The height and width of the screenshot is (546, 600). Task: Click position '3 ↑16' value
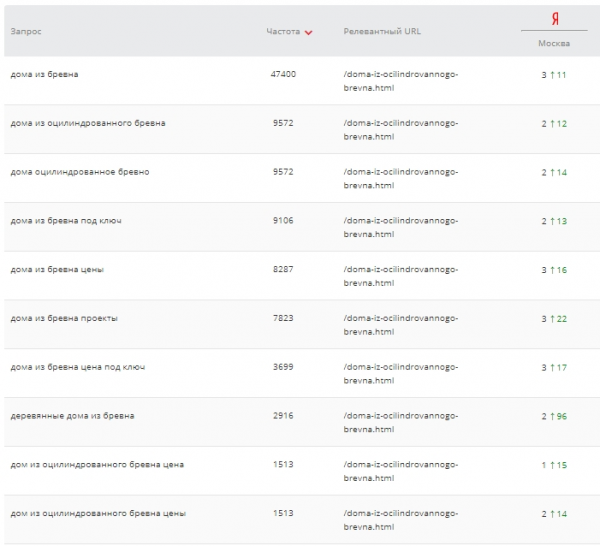[554, 270]
